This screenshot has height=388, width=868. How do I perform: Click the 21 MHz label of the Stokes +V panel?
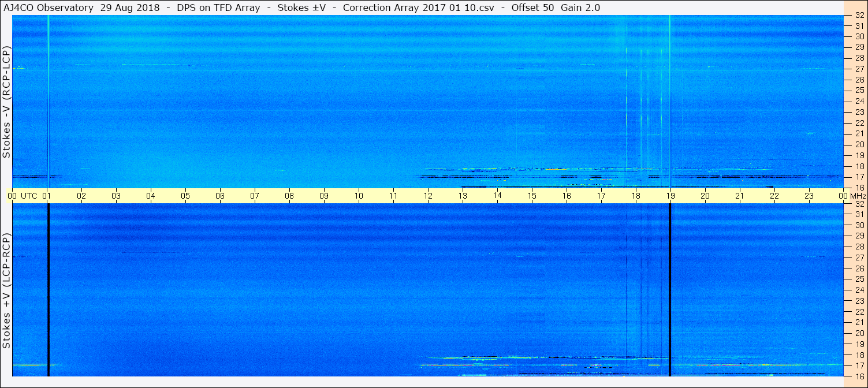pos(859,322)
